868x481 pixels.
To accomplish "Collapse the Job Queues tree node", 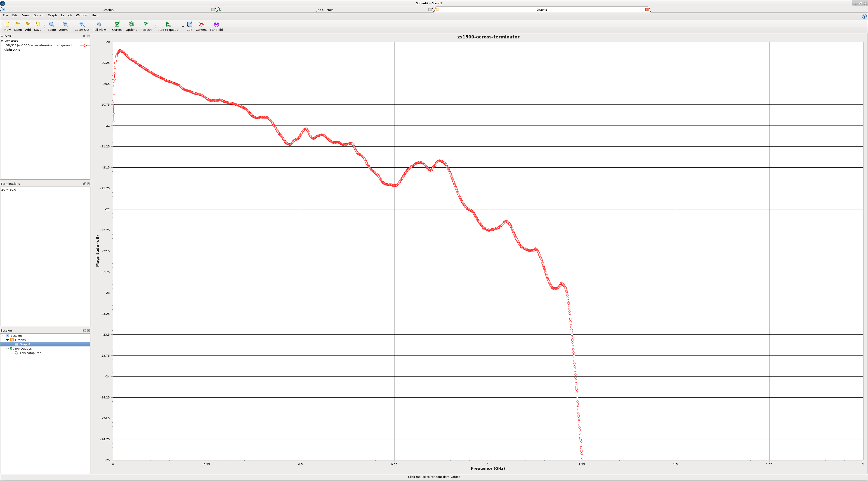I will [8, 349].
